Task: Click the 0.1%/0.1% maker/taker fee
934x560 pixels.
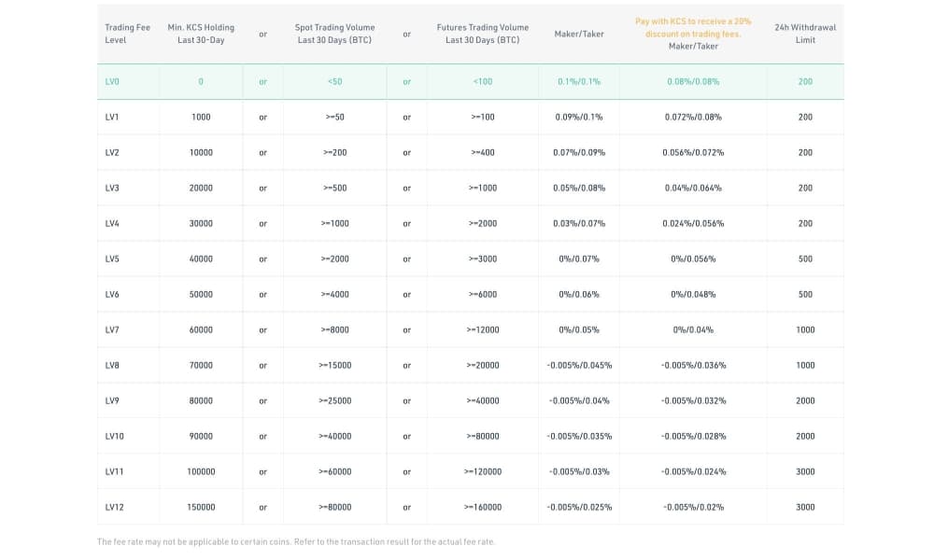Action: [579, 81]
